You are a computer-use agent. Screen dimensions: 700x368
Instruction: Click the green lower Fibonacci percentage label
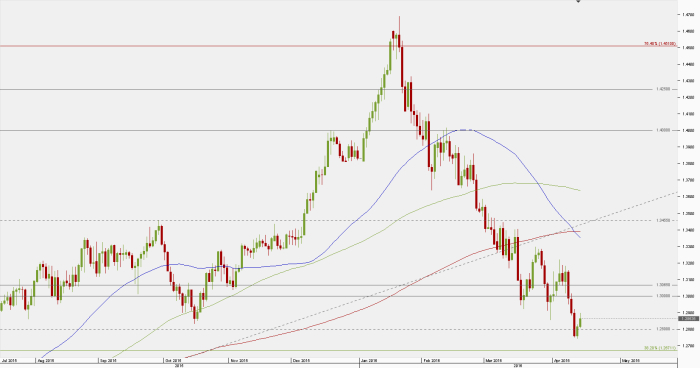(659, 348)
